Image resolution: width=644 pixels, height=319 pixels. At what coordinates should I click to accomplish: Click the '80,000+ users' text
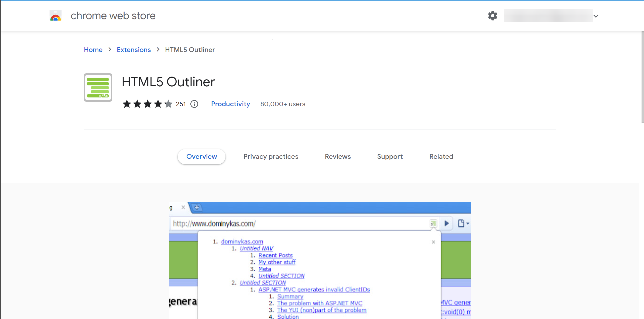[x=283, y=104]
